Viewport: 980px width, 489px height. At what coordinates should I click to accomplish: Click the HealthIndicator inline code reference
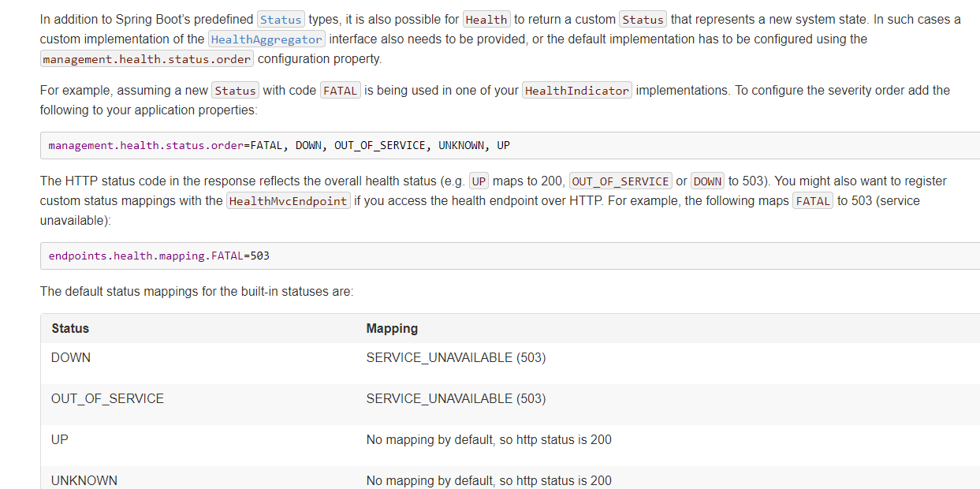point(576,90)
